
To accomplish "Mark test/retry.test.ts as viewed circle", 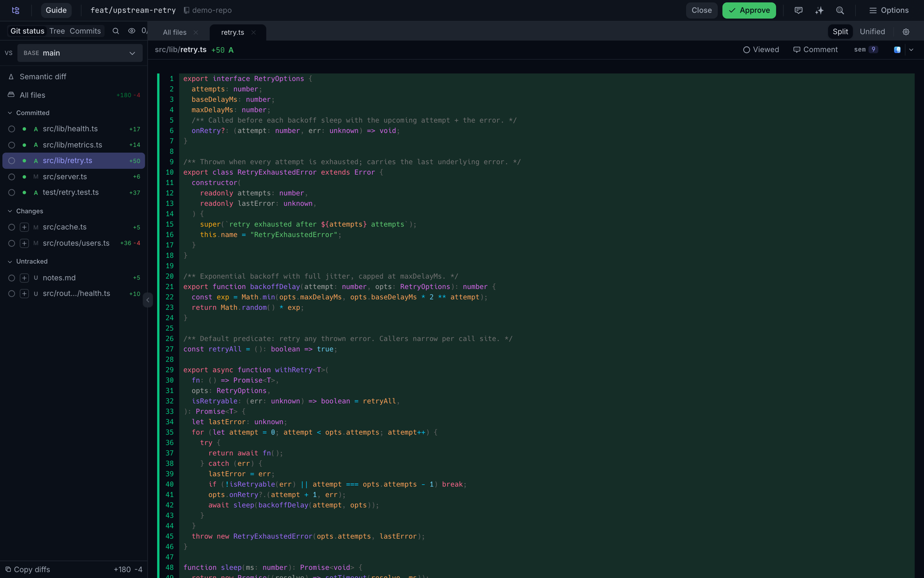I will tap(12, 193).
